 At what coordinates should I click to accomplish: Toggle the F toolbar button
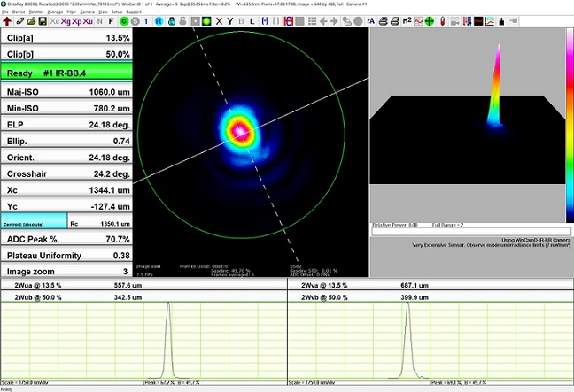111,21
